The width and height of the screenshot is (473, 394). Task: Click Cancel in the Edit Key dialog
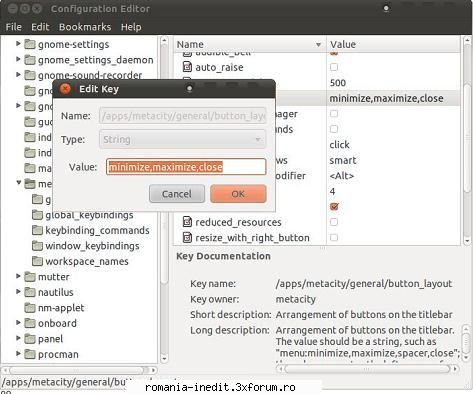[x=177, y=194]
